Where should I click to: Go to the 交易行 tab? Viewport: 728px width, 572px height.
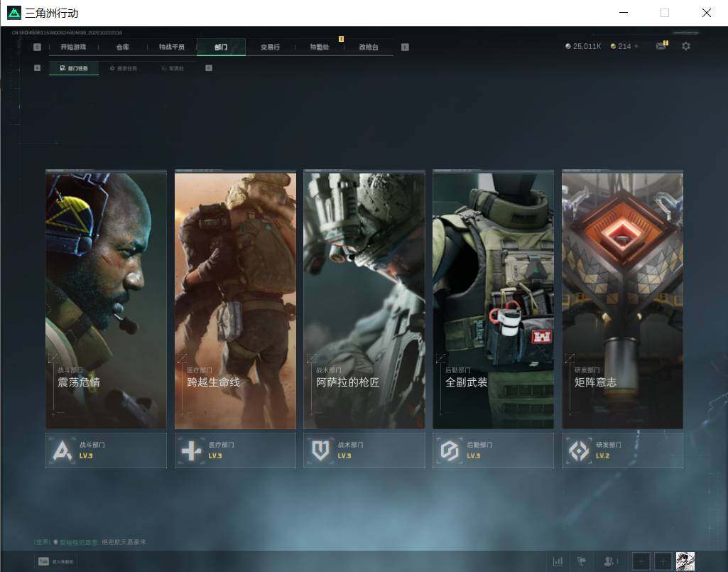(x=270, y=47)
